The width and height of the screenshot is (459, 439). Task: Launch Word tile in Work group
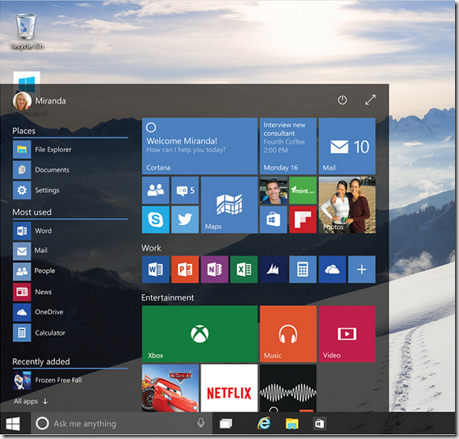click(156, 269)
